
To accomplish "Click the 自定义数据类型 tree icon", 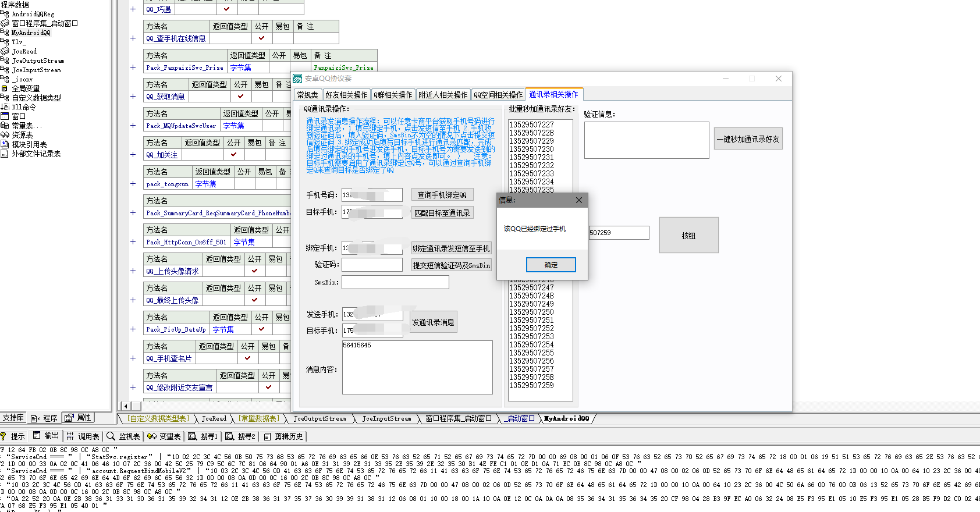I will (5, 98).
